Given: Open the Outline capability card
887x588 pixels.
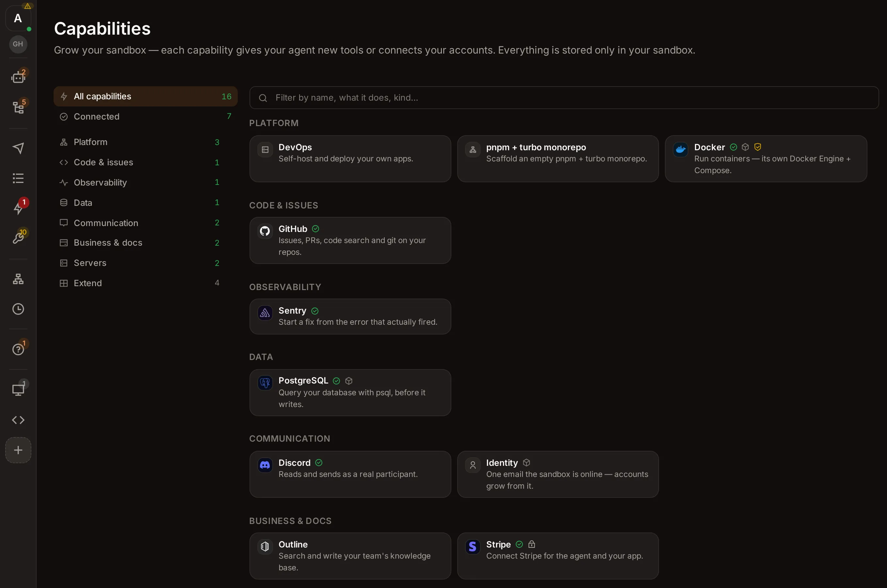Looking at the screenshot, I should pos(350,556).
